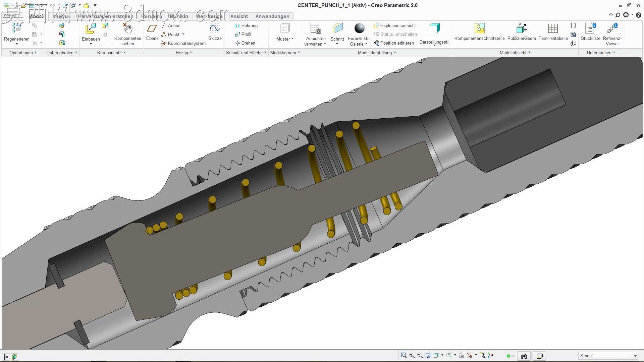Open the Anwendungen ribbon tab
Screen dimensions: 644x362
click(x=272, y=16)
